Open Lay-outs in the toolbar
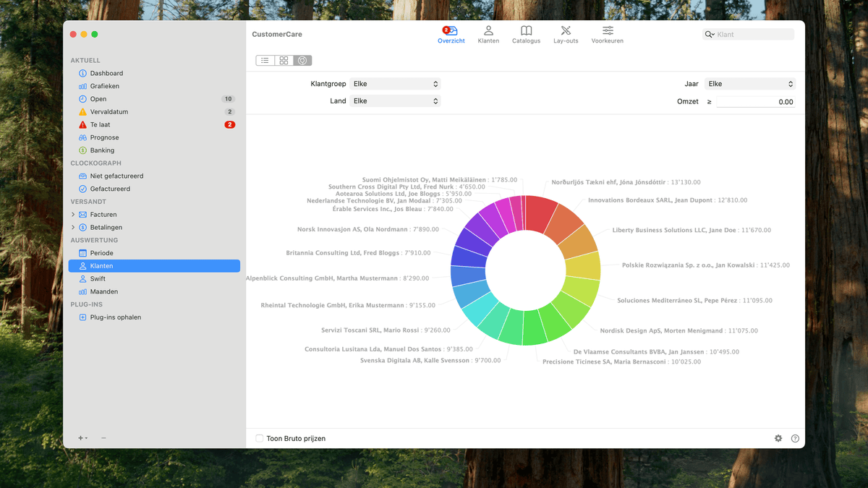The height and width of the screenshot is (488, 868). (566, 34)
